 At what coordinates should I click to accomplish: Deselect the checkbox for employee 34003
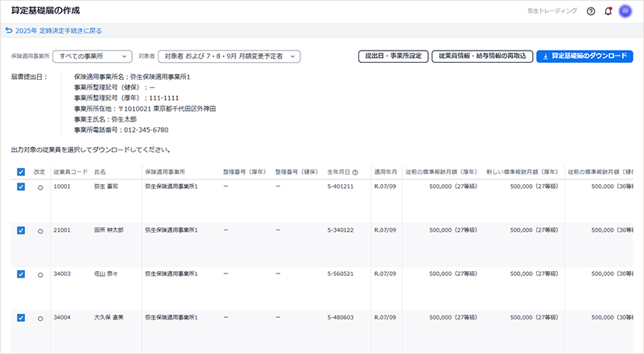coord(21,274)
